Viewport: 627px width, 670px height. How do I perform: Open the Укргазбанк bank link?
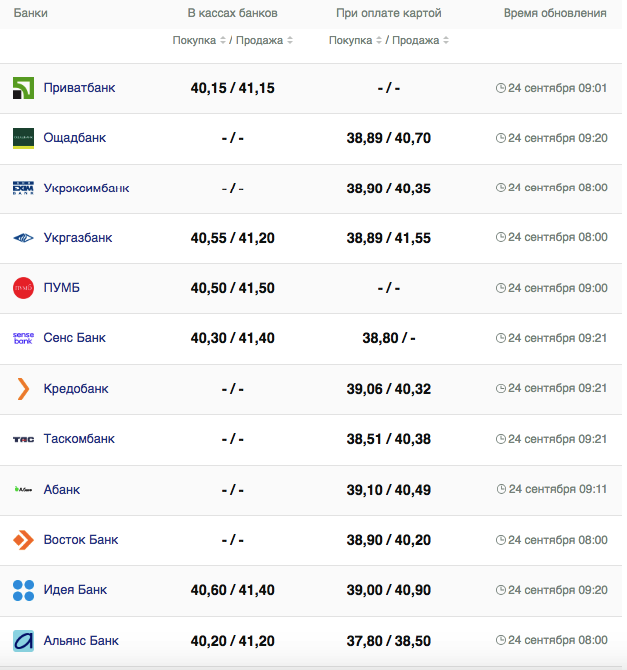click(78, 238)
